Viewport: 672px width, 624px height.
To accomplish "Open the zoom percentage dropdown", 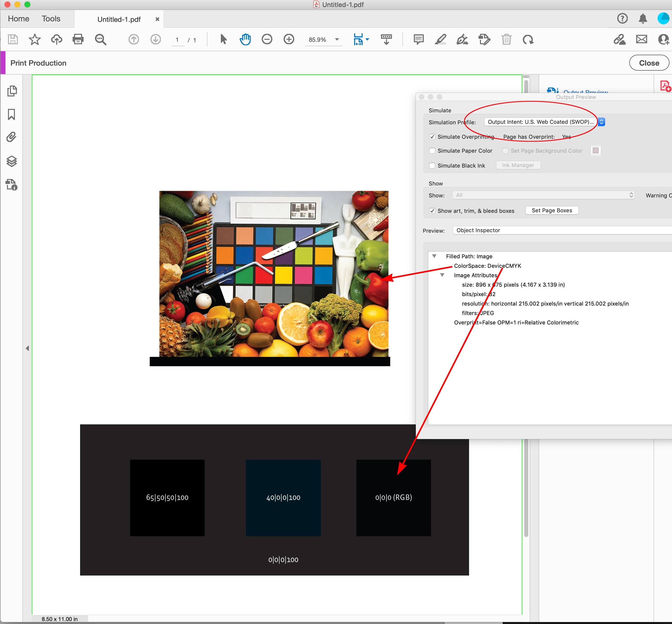I will (337, 40).
